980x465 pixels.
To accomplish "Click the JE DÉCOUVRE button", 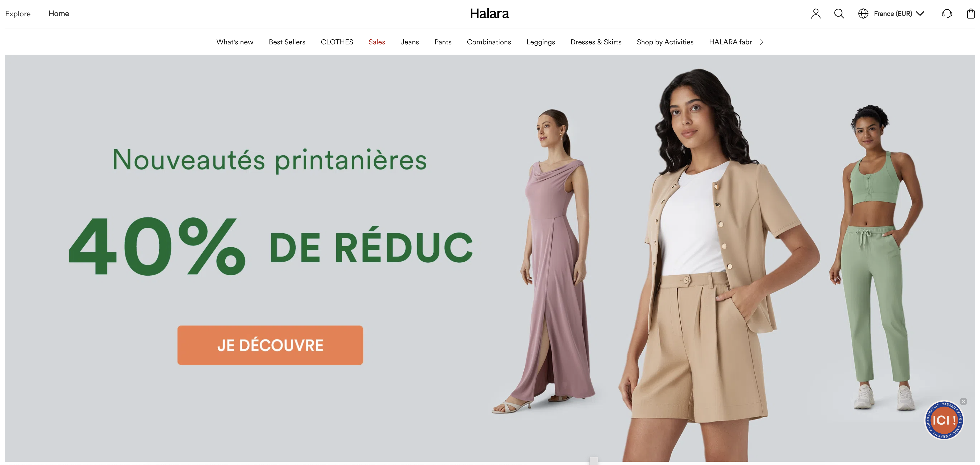I will [x=270, y=345].
